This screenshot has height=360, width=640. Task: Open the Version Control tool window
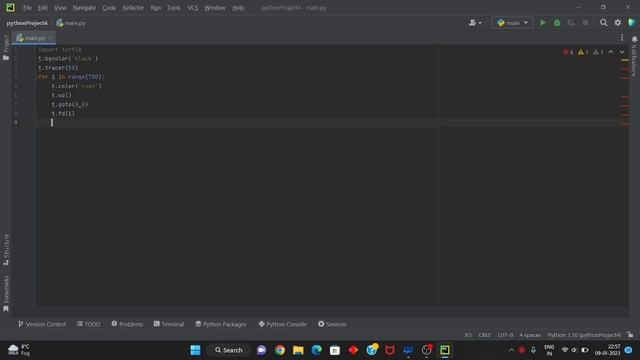pos(42,324)
